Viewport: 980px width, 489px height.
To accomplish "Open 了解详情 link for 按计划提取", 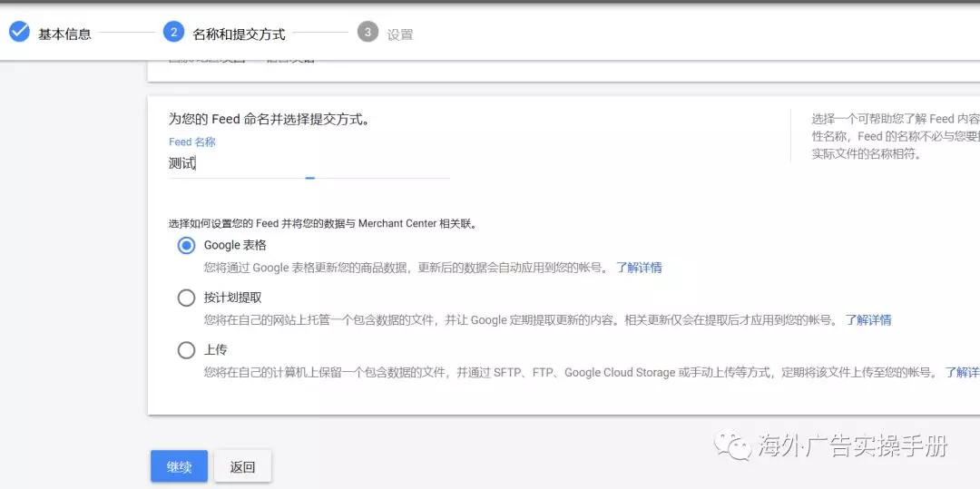I will point(868,320).
